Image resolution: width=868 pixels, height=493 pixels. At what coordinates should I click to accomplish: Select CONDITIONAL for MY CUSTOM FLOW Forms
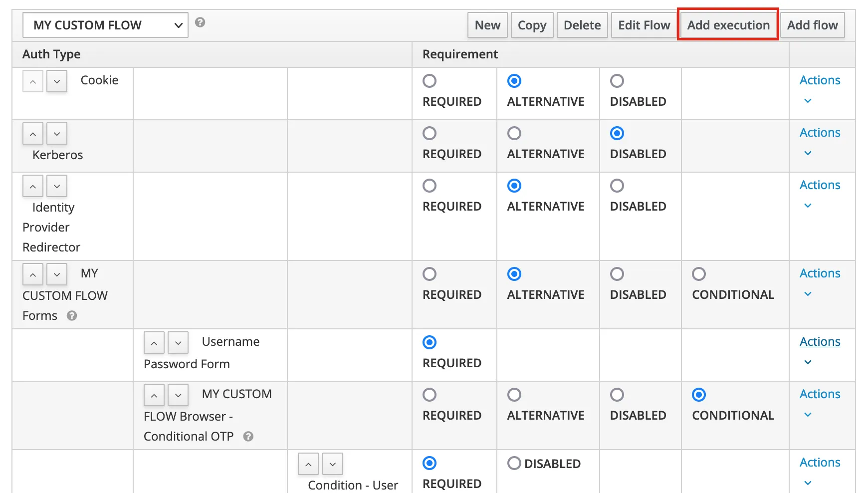(699, 274)
